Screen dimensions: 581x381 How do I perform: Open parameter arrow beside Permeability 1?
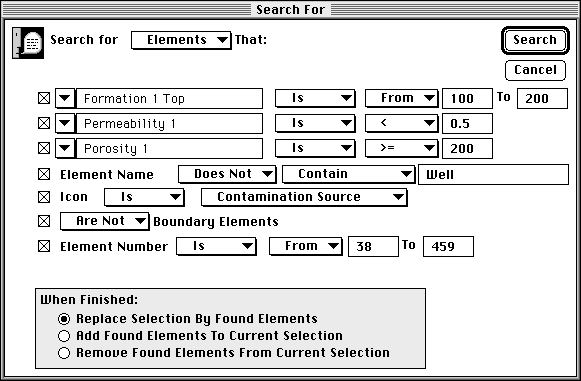65,123
